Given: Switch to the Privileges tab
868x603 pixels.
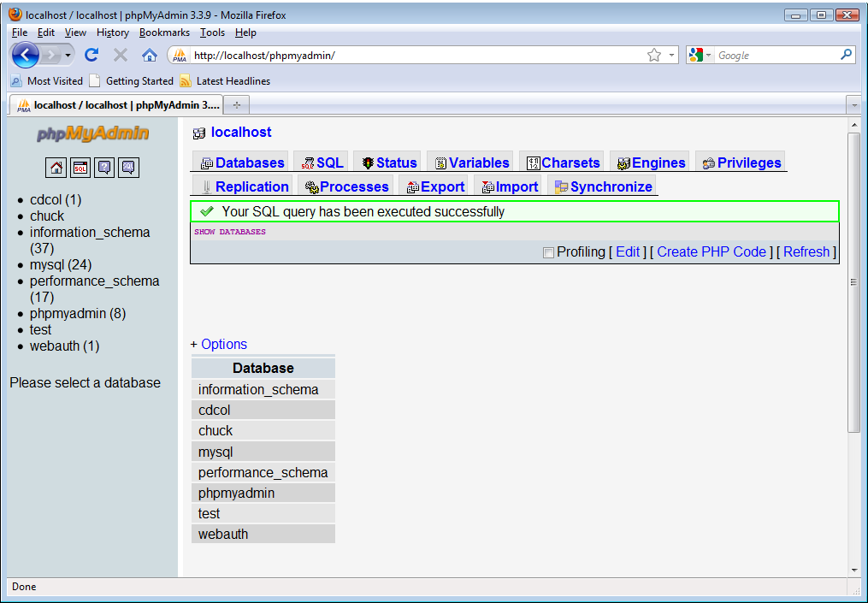Looking at the screenshot, I should pyautogui.click(x=741, y=163).
